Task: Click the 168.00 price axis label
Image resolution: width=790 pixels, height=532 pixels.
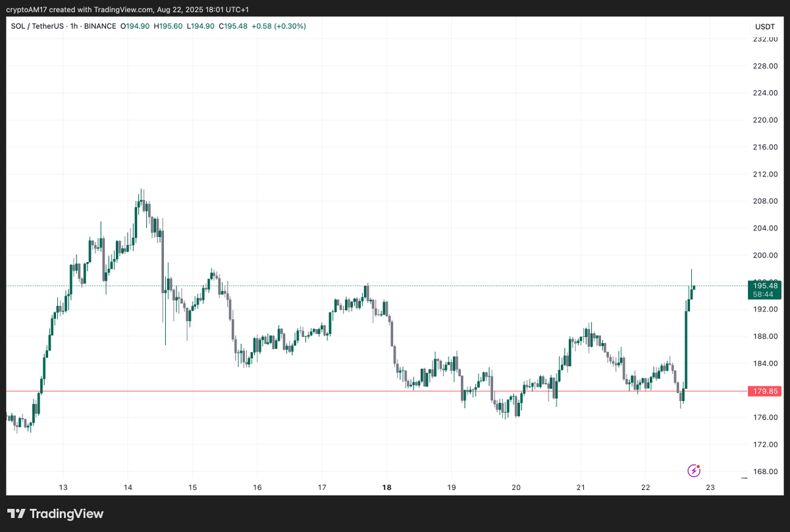Action: (x=764, y=471)
